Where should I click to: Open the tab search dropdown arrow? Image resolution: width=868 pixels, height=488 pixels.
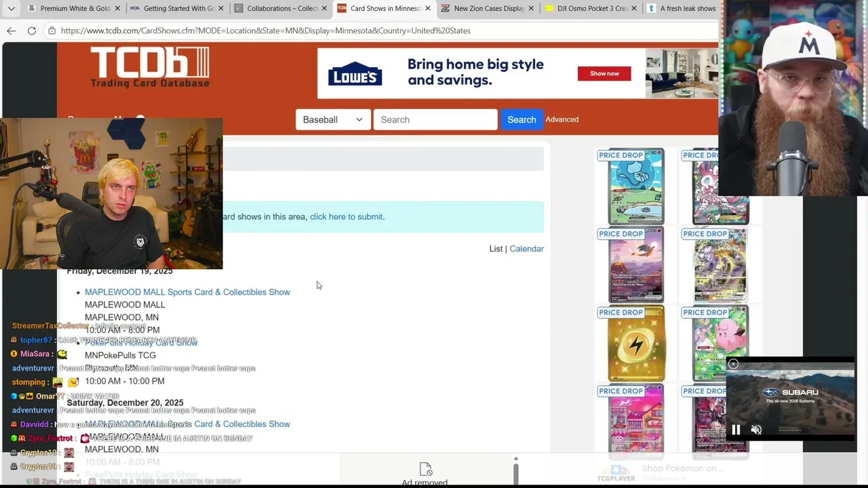click(12, 9)
